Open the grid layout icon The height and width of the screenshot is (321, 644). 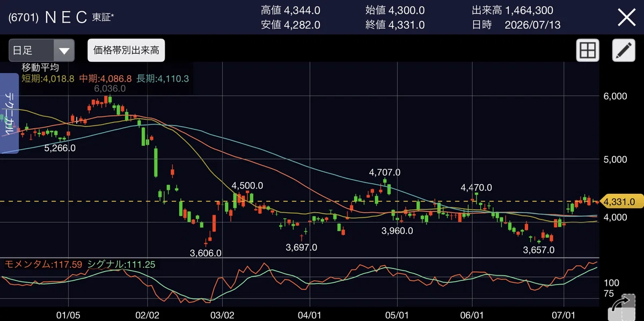(588, 51)
